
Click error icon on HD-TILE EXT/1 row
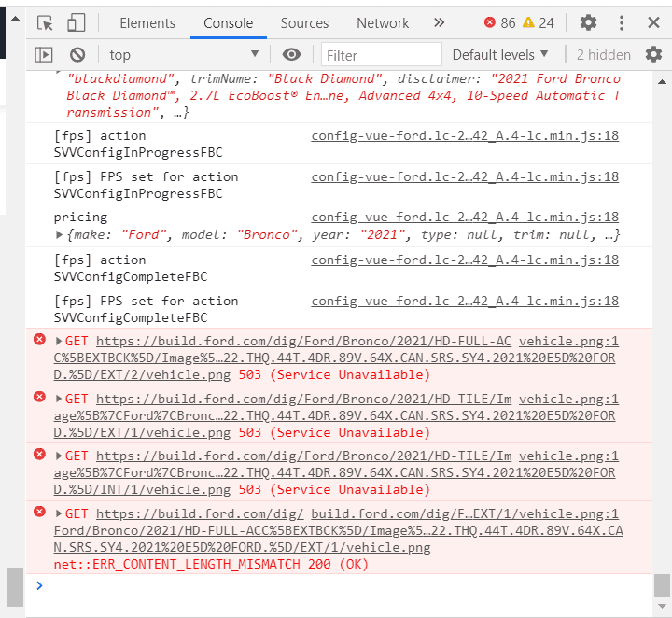[x=39, y=397]
